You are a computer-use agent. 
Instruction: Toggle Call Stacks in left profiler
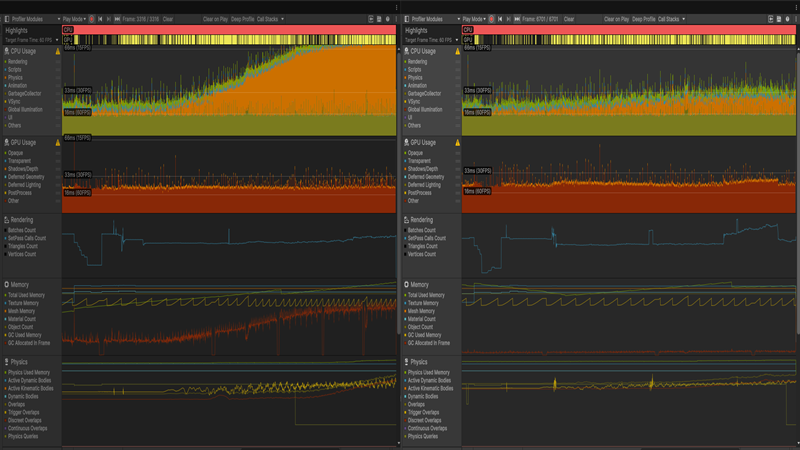[270, 19]
